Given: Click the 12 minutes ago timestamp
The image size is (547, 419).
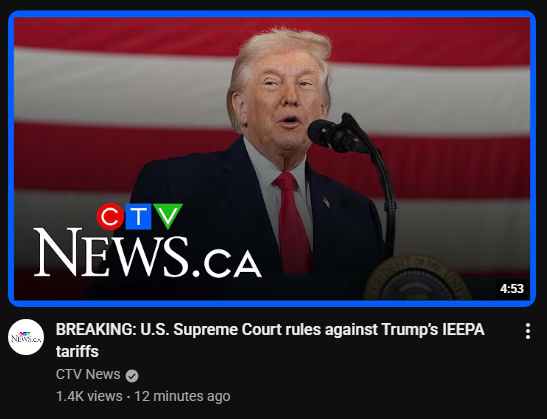Looking at the screenshot, I should pos(182,396).
